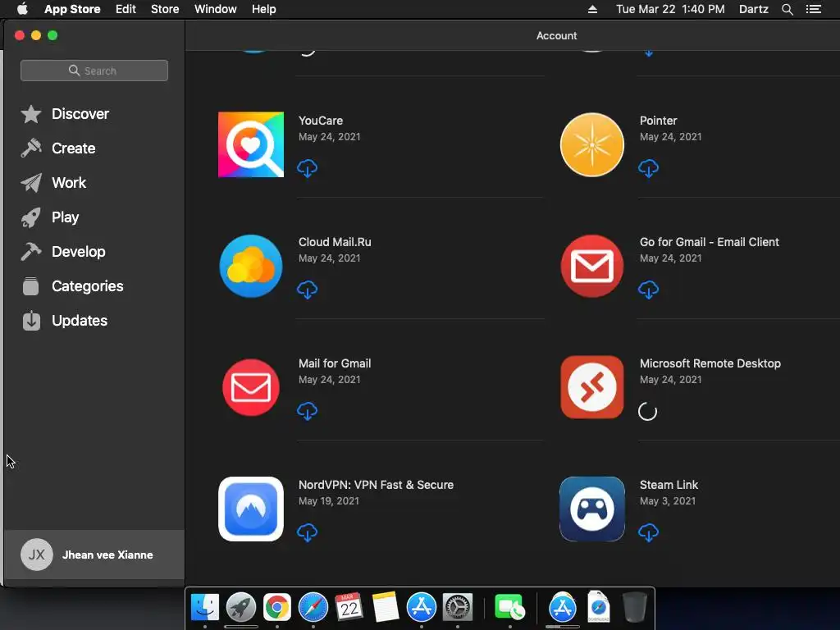
Task: Select the Steam Link title
Action: point(669,485)
